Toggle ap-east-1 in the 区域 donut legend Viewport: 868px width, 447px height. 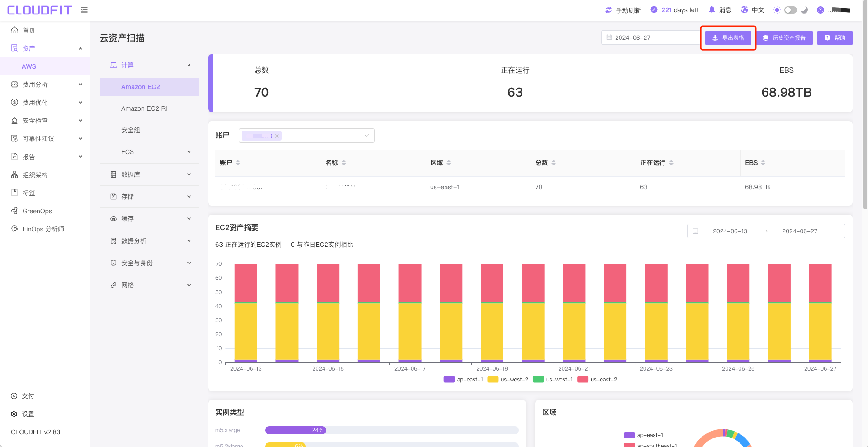[644, 435]
